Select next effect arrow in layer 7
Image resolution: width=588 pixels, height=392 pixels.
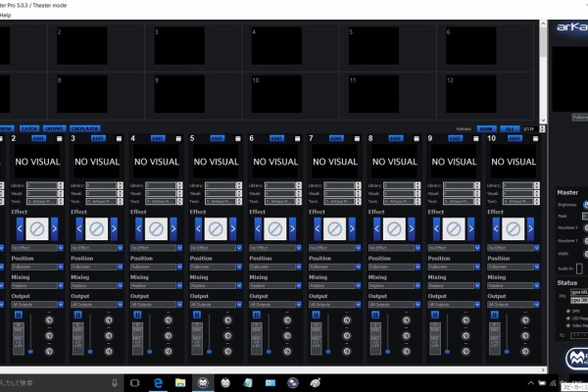tap(352, 228)
